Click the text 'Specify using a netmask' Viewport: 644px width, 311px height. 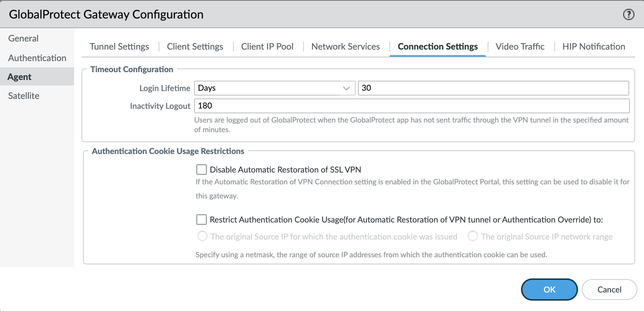pyautogui.click(x=235, y=255)
